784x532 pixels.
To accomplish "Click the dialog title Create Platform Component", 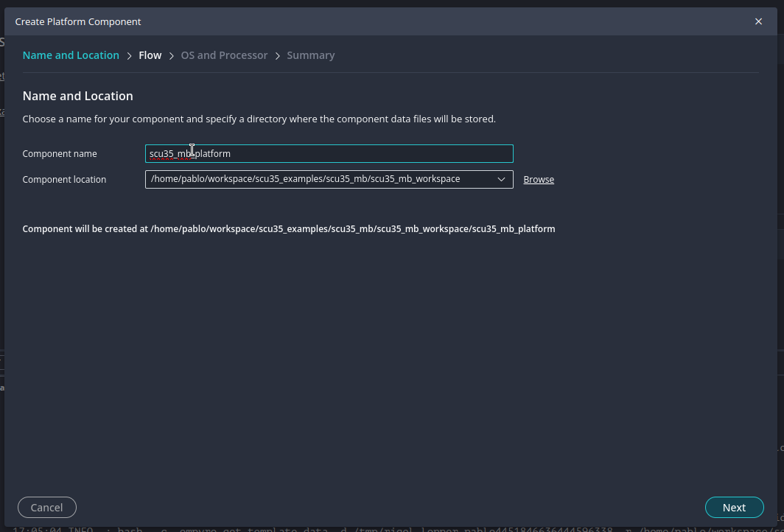I will [x=77, y=21].
